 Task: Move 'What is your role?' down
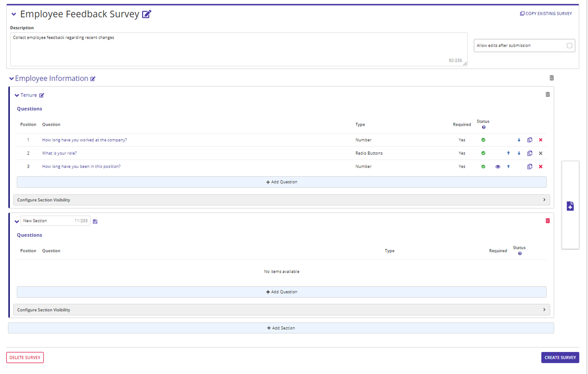[519, 153]
